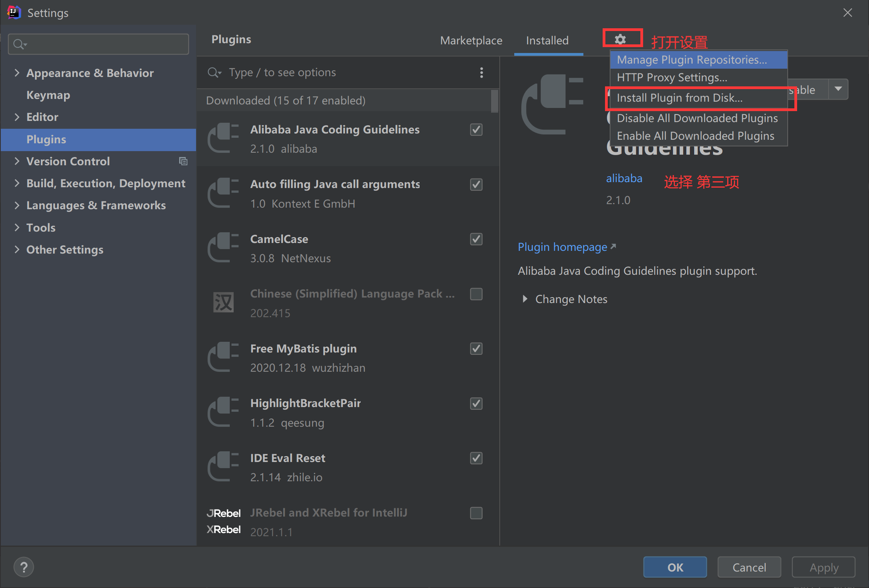The image size is (869, 588).
Task: Expand the Change Notes section
Action: pos(525,299)
